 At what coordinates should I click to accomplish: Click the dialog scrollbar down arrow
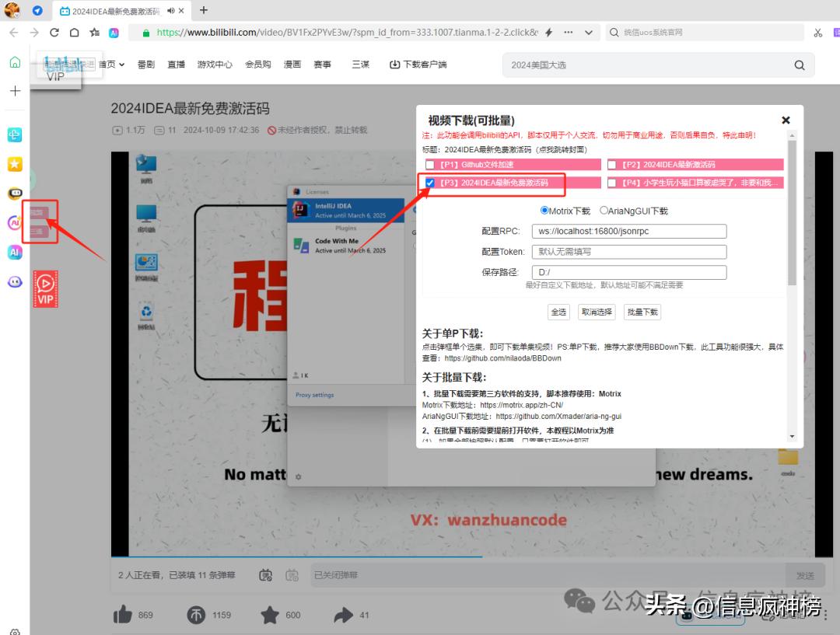pyautogui.click(x=792, y=437)
